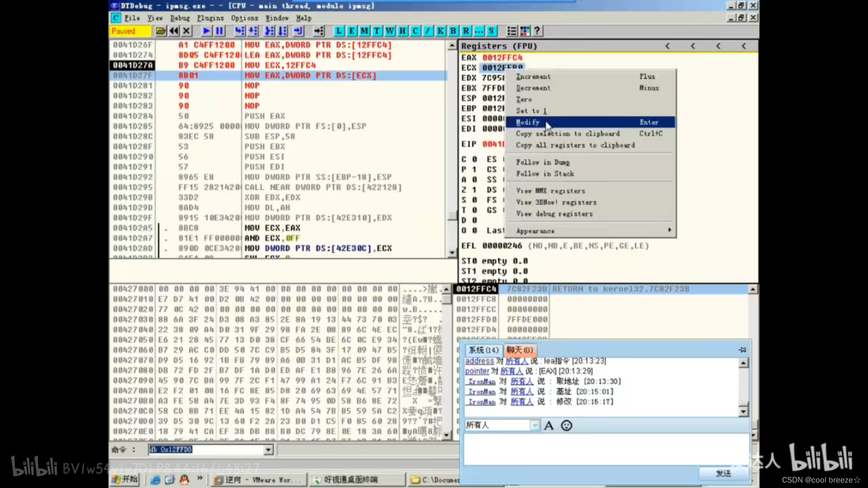
Task: Open the Options menu
Action: pyautogui.click(x=245, y=18)
